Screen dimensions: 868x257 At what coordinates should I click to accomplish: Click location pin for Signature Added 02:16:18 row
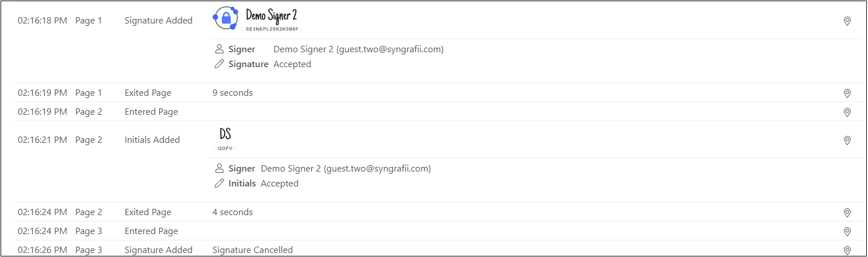point(847,21)
